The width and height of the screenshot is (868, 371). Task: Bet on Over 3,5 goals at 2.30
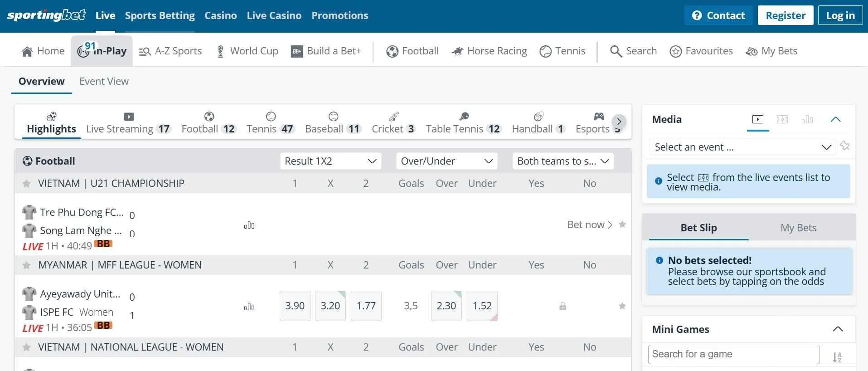coord(446,306)
